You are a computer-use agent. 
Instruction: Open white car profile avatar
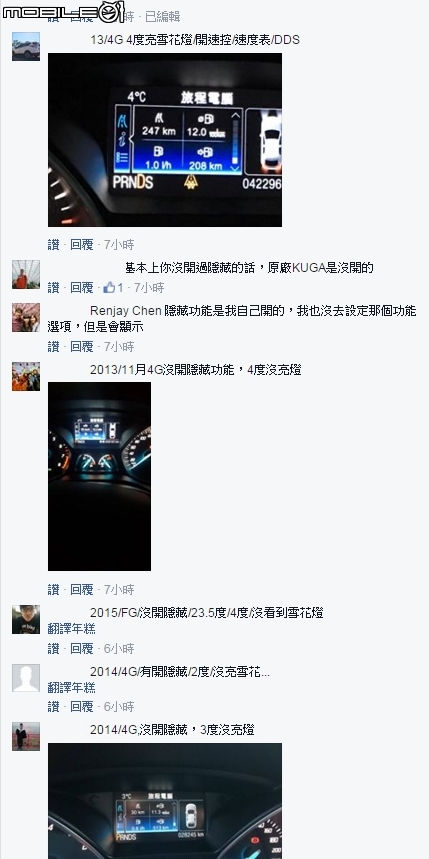[x=26, y=47]
